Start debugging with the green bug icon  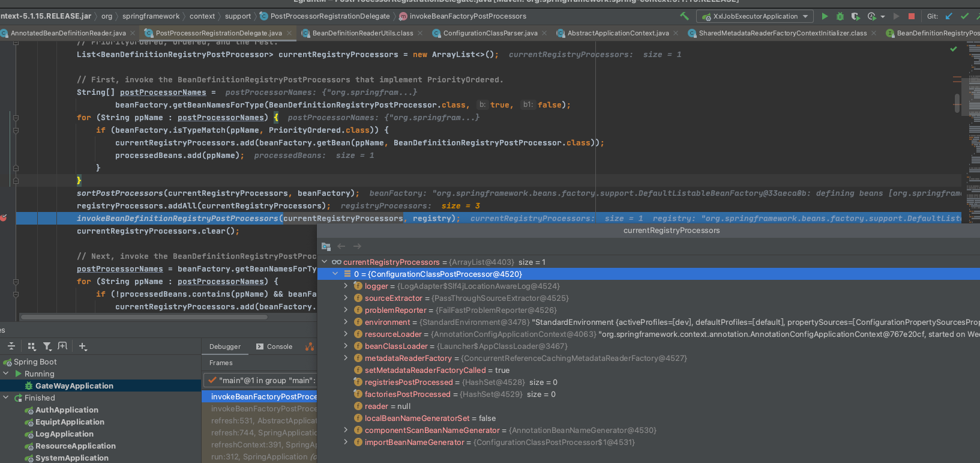tap(840, 16)
